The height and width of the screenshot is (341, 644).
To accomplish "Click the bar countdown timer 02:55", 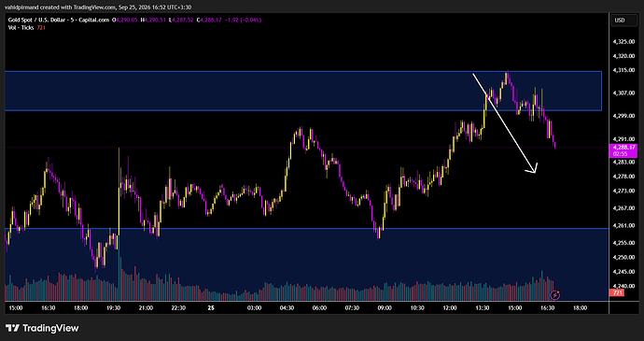I will tap(619, 154).
